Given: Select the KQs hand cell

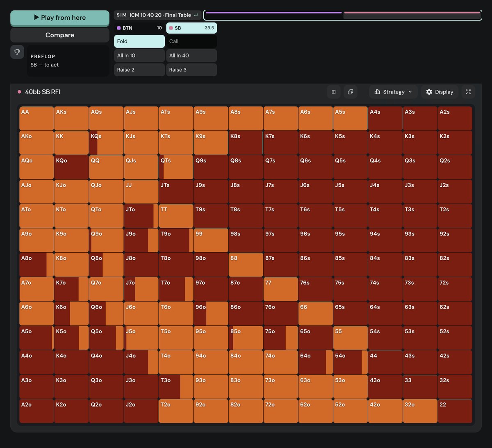Looking at the screenshot, I should tap(106, 143).
